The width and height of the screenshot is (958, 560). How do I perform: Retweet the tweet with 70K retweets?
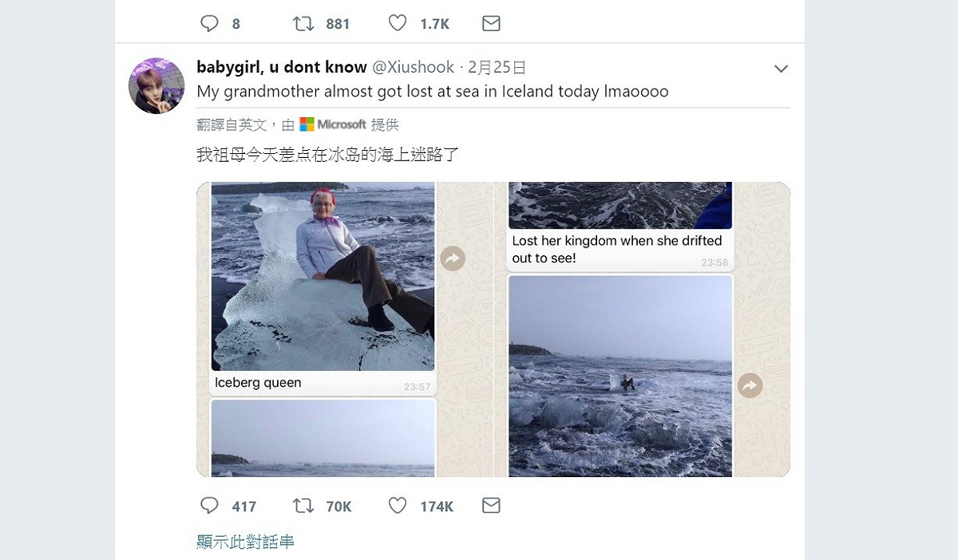[303, 506]
